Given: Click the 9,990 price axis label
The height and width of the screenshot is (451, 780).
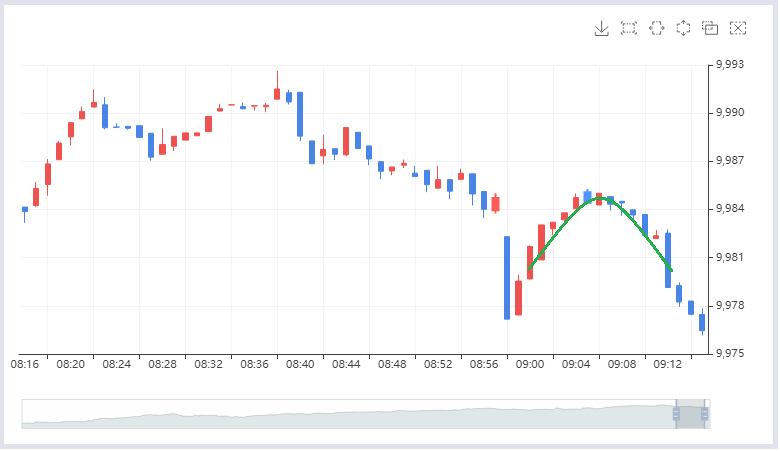Looking at the screenshot, I should tap(730, 113).
